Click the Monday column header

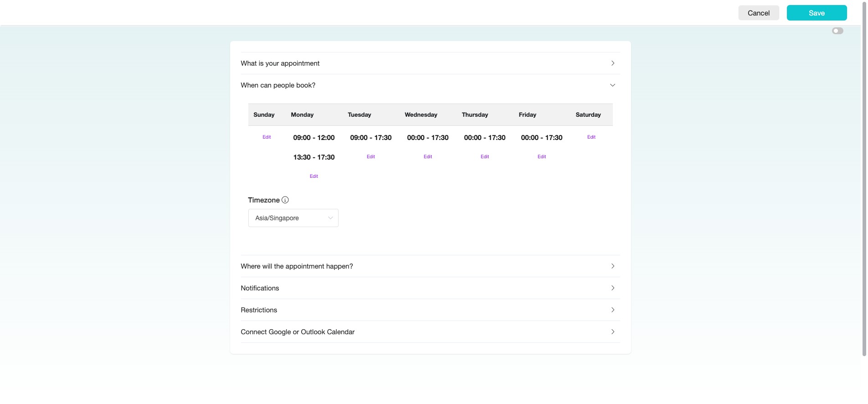[x=302, y=115]
